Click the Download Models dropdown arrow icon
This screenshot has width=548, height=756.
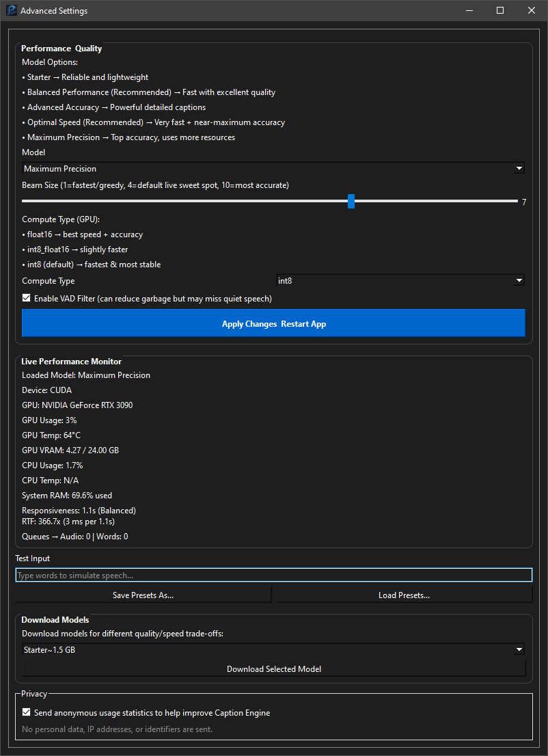tap(519, 649)
